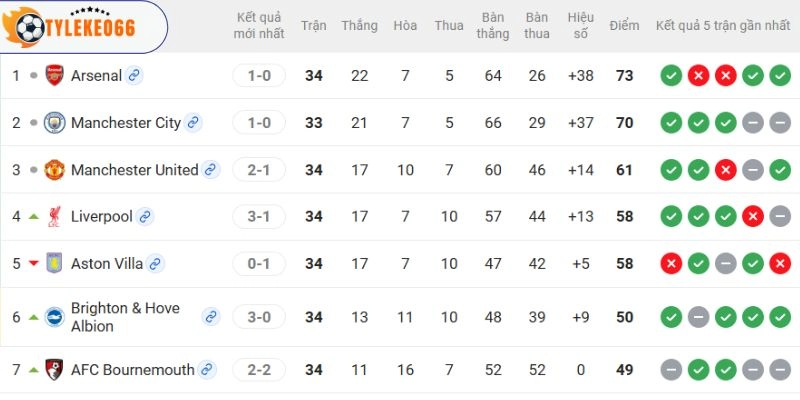Open Liverpool's 3-1 latest result
800x400 pixels.
pyautogui.click(x=259, y=216)
